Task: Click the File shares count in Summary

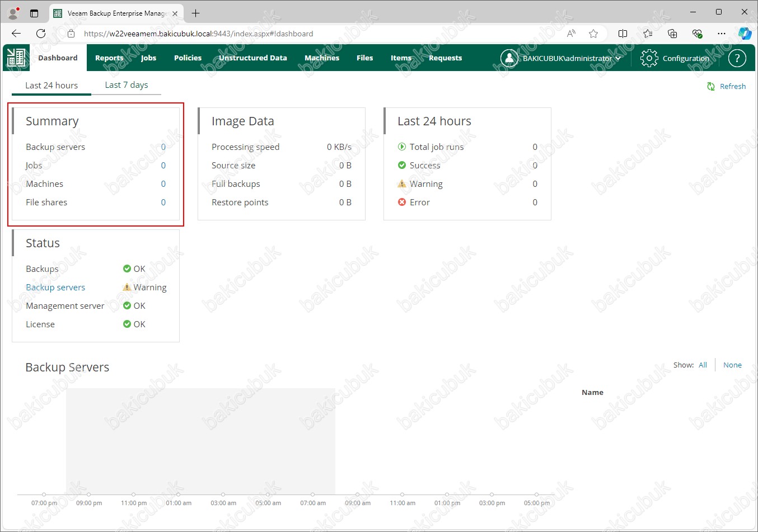Action: tap(163, 202)
